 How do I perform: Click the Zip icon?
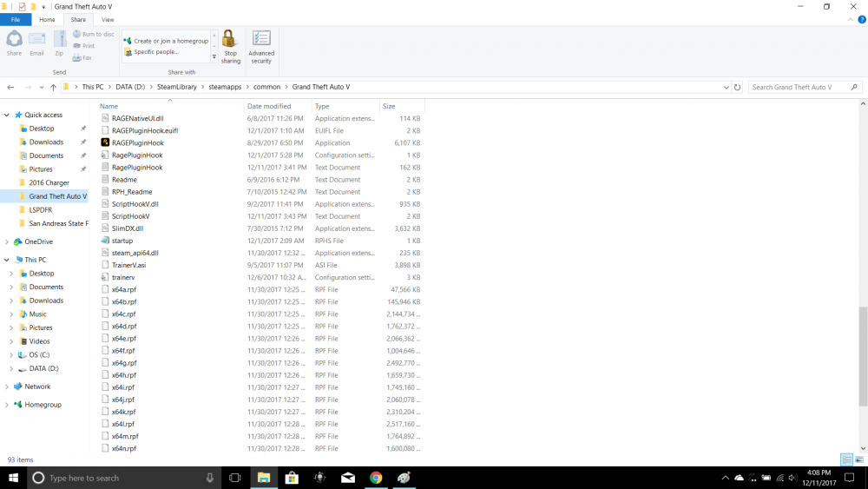[59, 43]
